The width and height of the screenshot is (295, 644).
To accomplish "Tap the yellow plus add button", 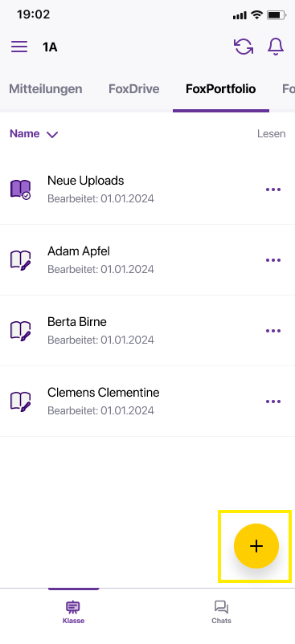I will tap(256, 546).
